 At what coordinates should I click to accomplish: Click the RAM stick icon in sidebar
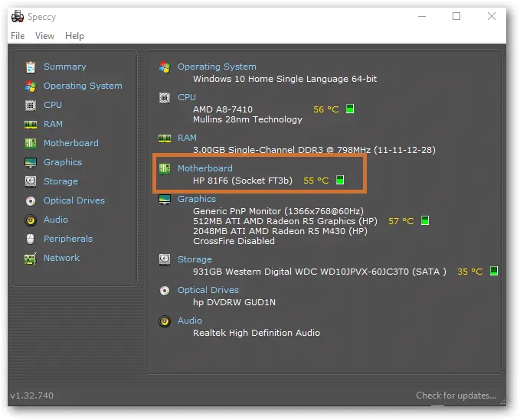(x=31, y=125)
